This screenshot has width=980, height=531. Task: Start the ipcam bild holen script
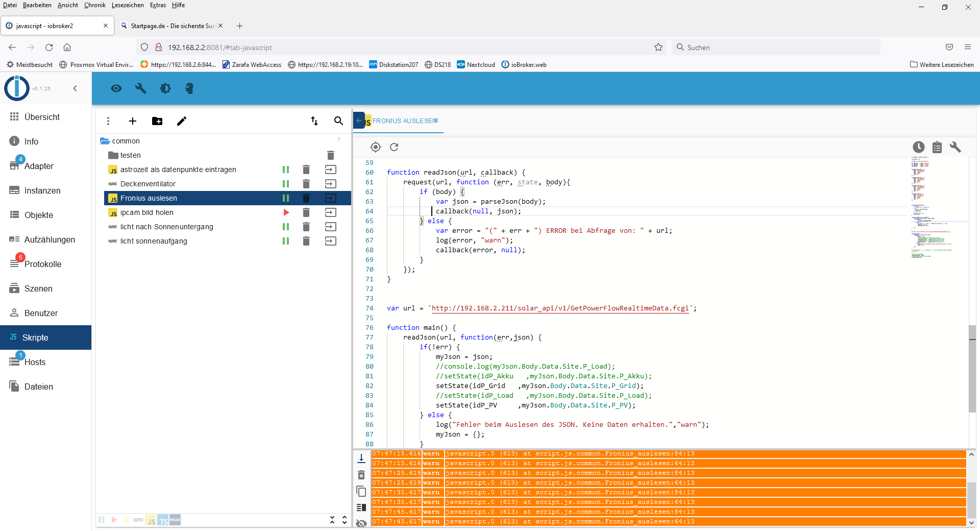[286, 212]
